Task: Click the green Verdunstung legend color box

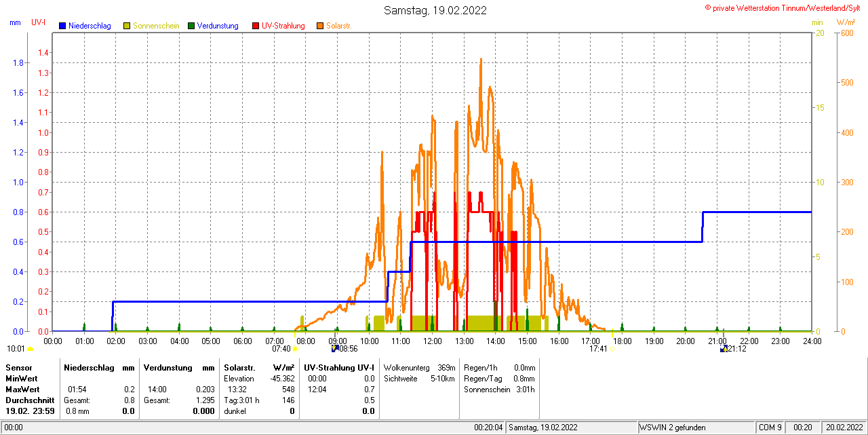Action: pos(191,26)
